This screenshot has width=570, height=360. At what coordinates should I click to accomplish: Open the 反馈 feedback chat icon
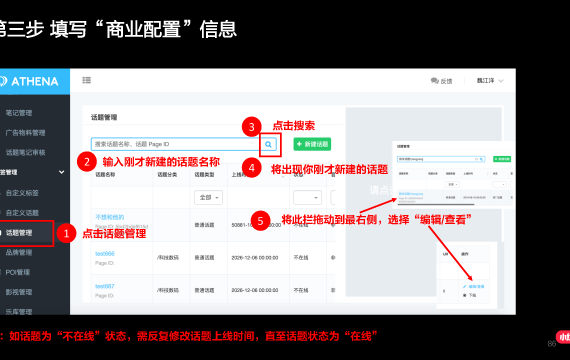click(x=435, y=81)
